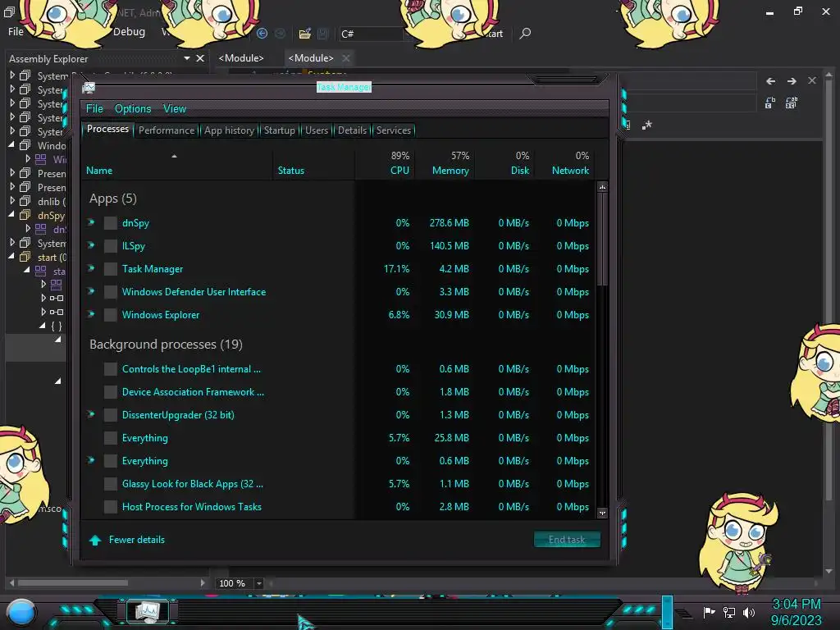Click dnSpy open folder toolbar icon

[305, 34]
